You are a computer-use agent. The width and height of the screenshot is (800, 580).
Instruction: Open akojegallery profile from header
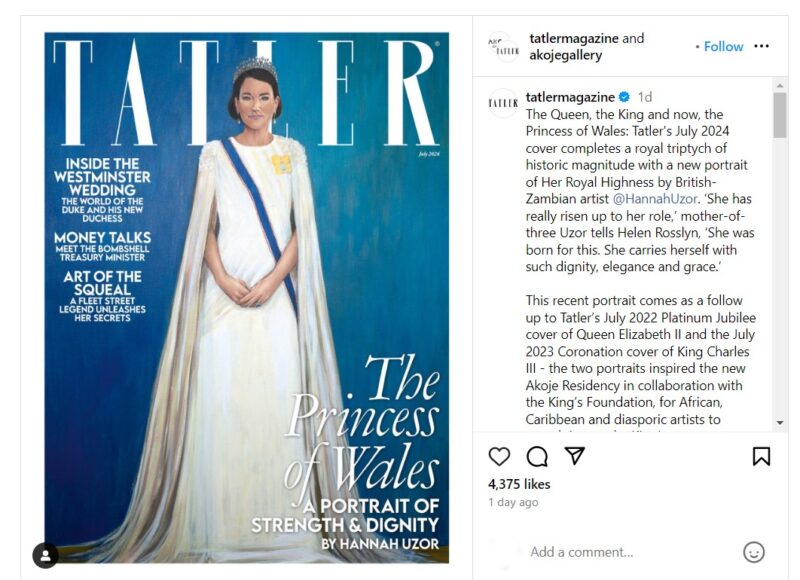[x=565, y=55]
